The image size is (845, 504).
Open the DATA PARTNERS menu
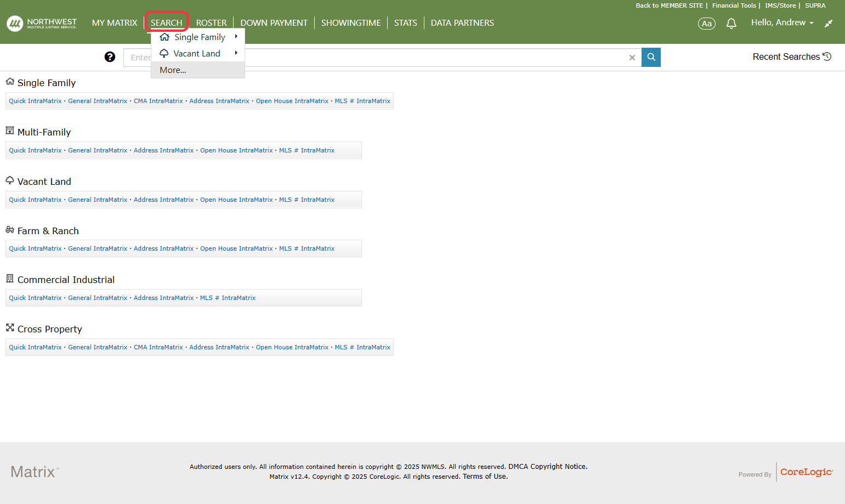462,23
